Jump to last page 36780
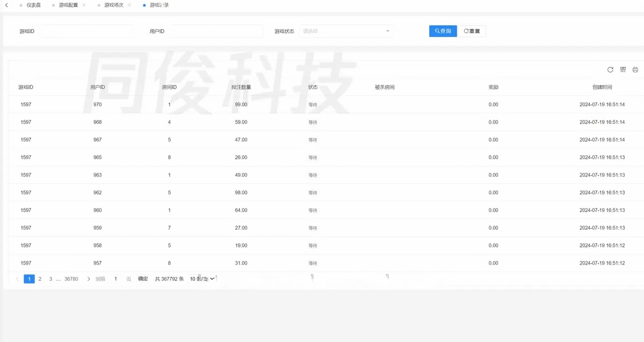644x342 pixels. coord(71,279)
